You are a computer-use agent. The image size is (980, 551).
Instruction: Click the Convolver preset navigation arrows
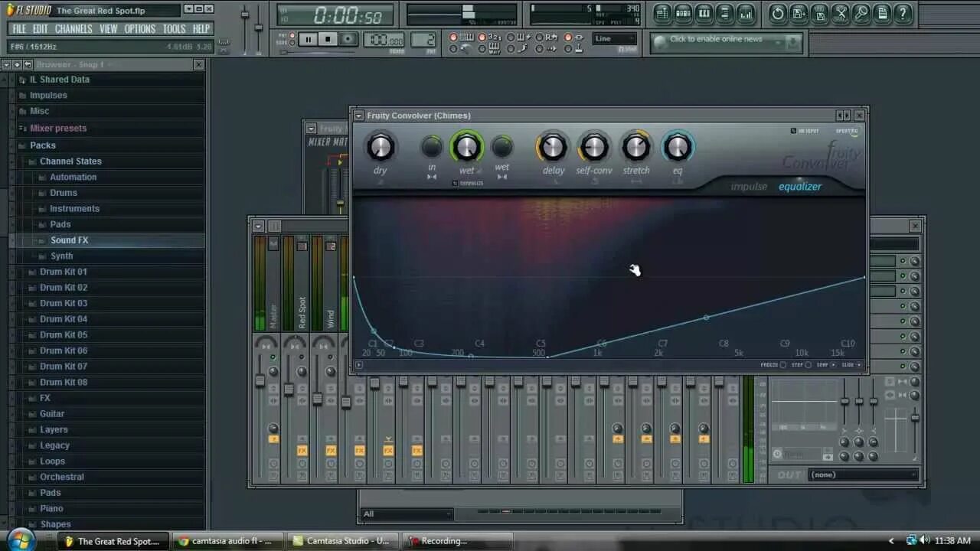[843, 116]
